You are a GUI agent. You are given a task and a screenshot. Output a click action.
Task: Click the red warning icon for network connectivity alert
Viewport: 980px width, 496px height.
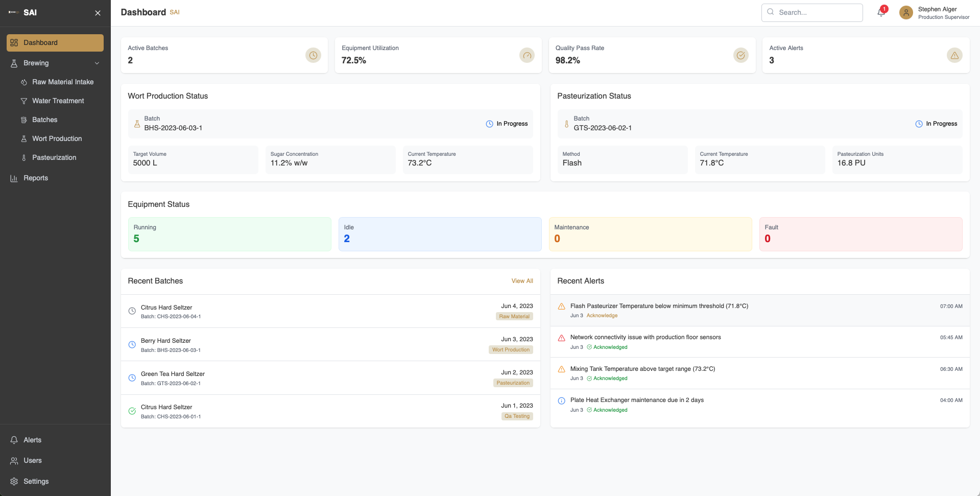(561, 338)
